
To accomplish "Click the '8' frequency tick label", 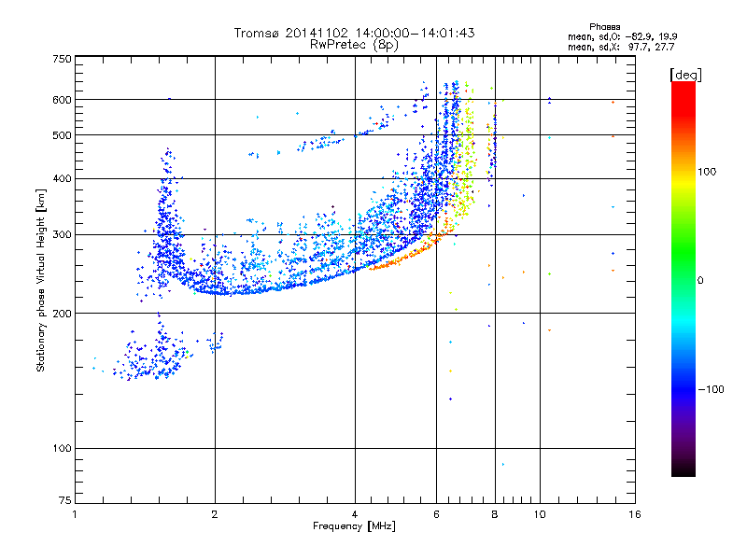I will coord(495,514).
